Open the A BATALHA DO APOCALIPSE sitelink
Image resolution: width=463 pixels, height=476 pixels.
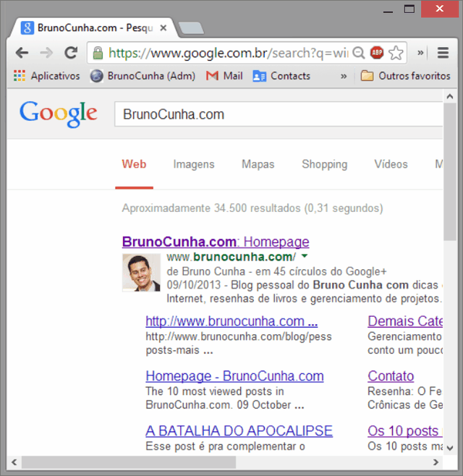point(239,431)
